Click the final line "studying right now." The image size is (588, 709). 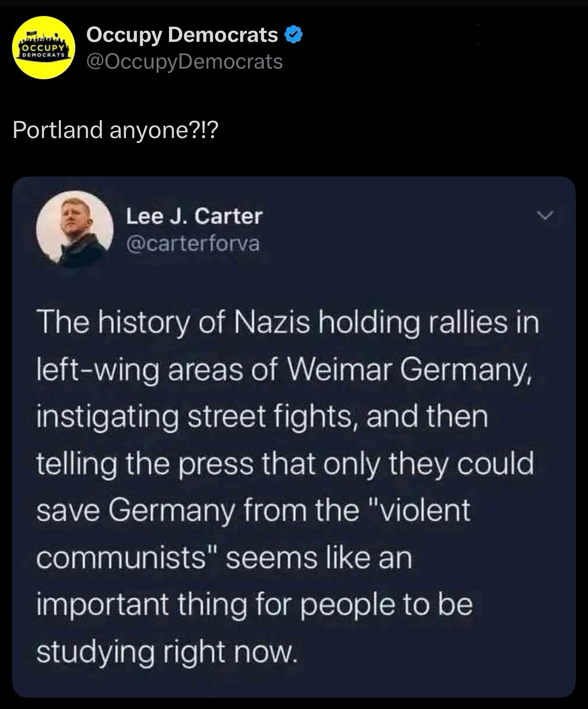(x=166, y=652)
